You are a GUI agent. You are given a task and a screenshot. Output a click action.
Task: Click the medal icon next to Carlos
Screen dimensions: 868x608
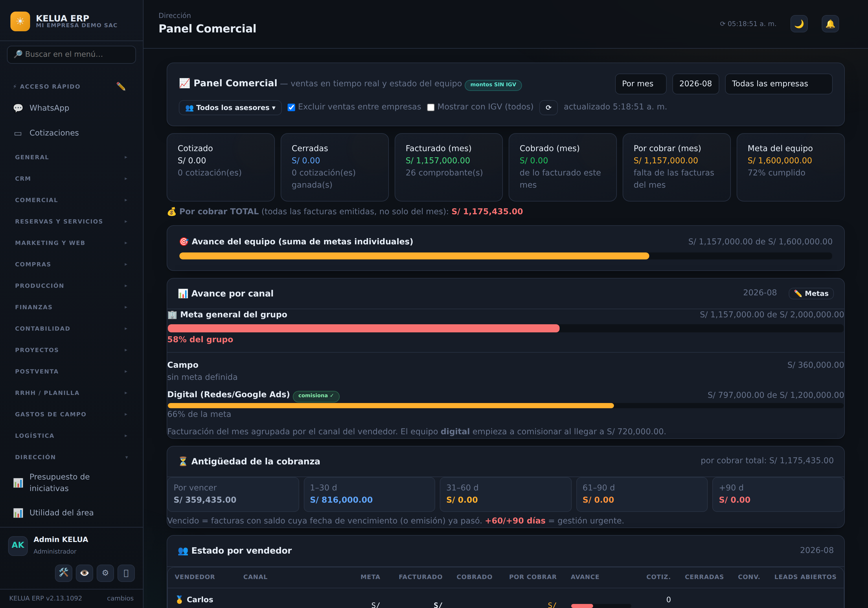pyautogui.click(x=180, y=599)
